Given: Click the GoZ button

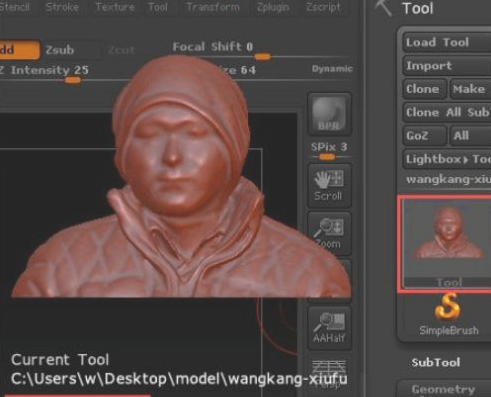Looking at the screenshot, I should point(424,136).
